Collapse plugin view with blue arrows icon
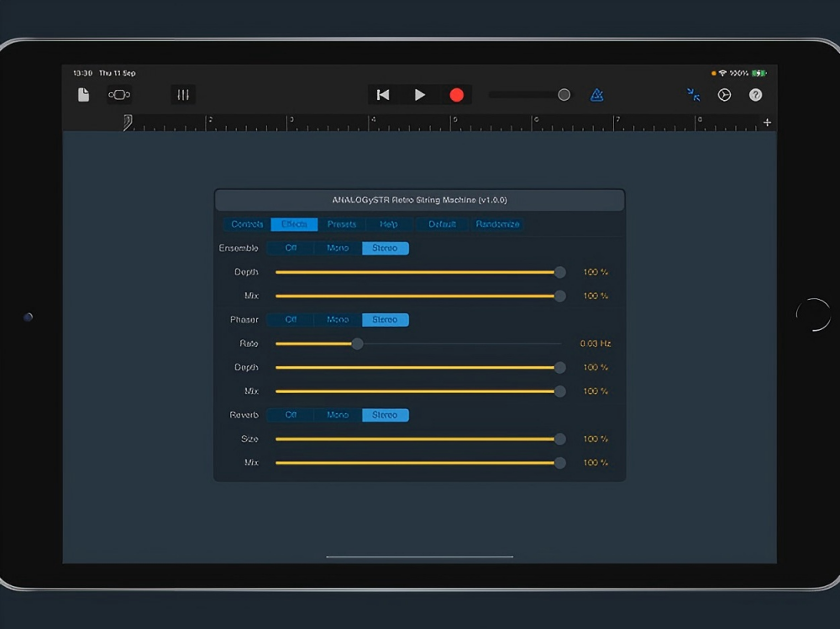Screen dimensions: 840x629 [693, 95]
